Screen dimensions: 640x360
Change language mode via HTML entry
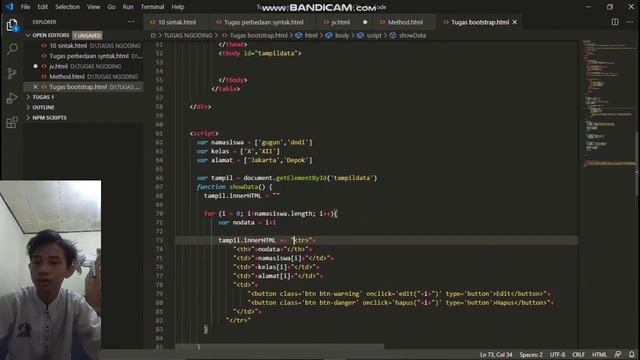click(x=599, y=355)
